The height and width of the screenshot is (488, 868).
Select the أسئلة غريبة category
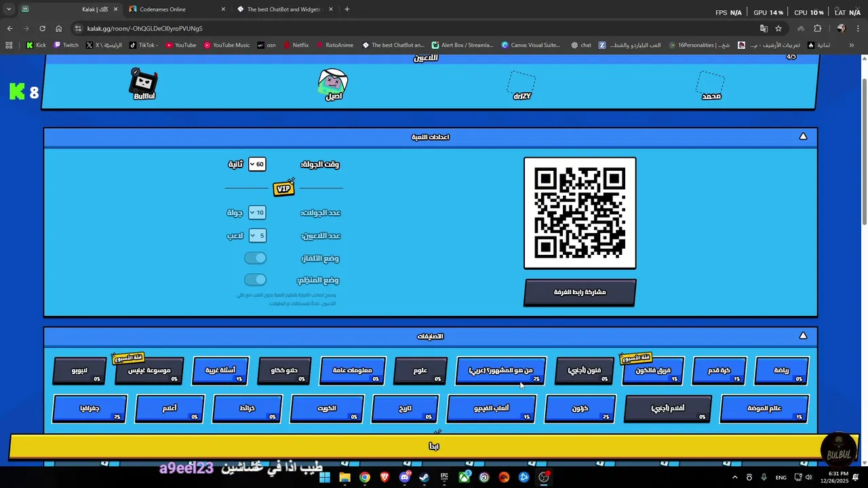click(x=221, y=371)
